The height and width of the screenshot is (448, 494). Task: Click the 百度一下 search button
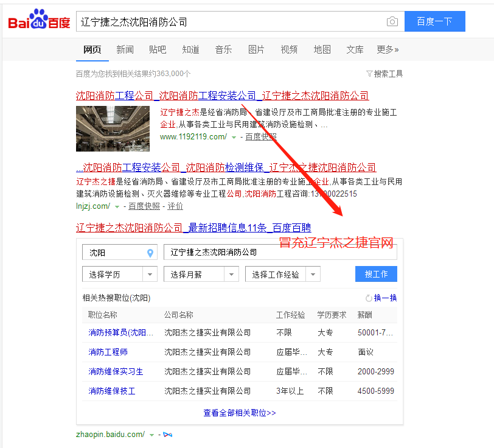[434, 21]
